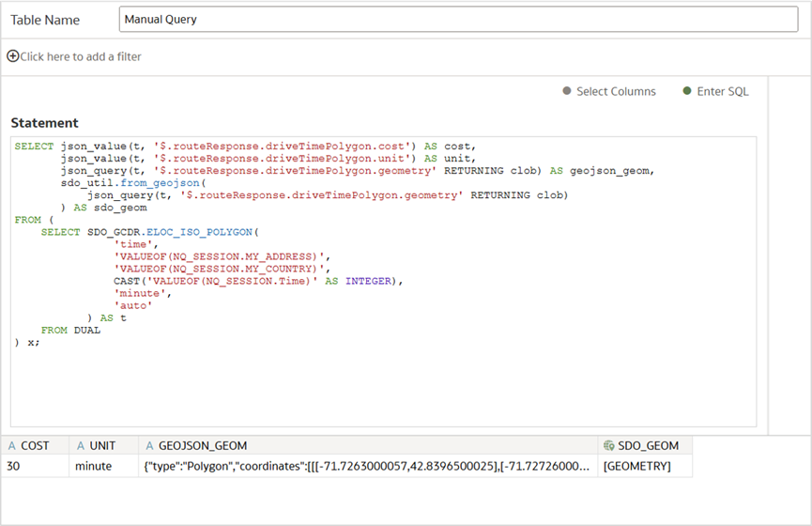The height and width of the screenshot is (526, 812).
Task: Click 'from_geojson' in the SQL statement
Action: pos(160,183)
